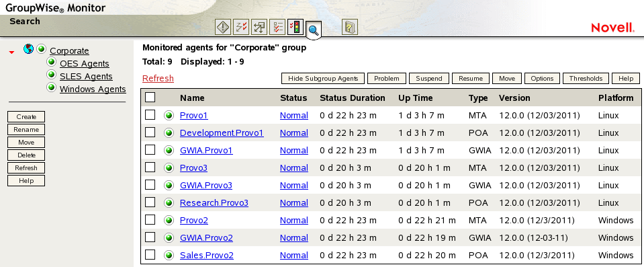Click the Problem button above the table
The image size is (644, 267).
pyautogui.click(x=387, y=79)
